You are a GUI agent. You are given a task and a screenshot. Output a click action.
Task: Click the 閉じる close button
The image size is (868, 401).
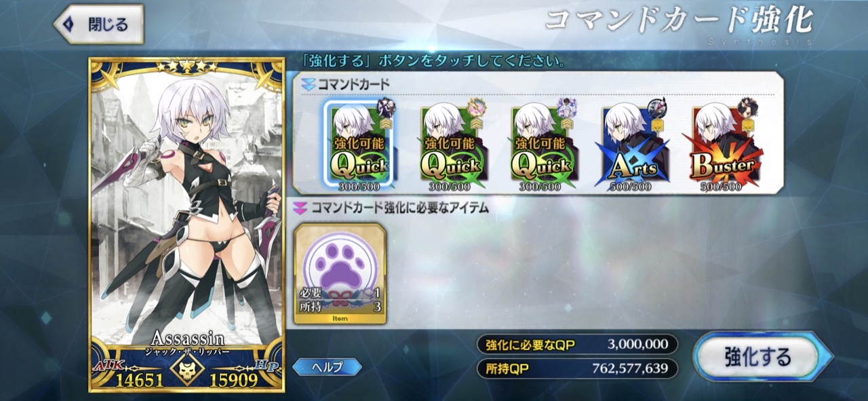tap(99, 24)
